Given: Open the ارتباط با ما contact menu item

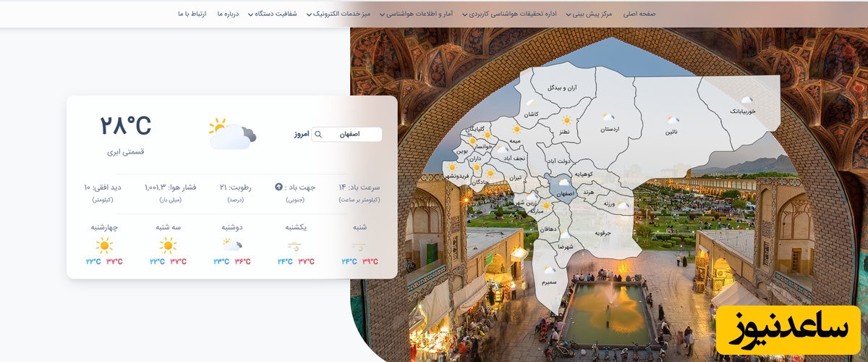Looking at the screenshot, I should pyautogui.click(x=192, y=14).
